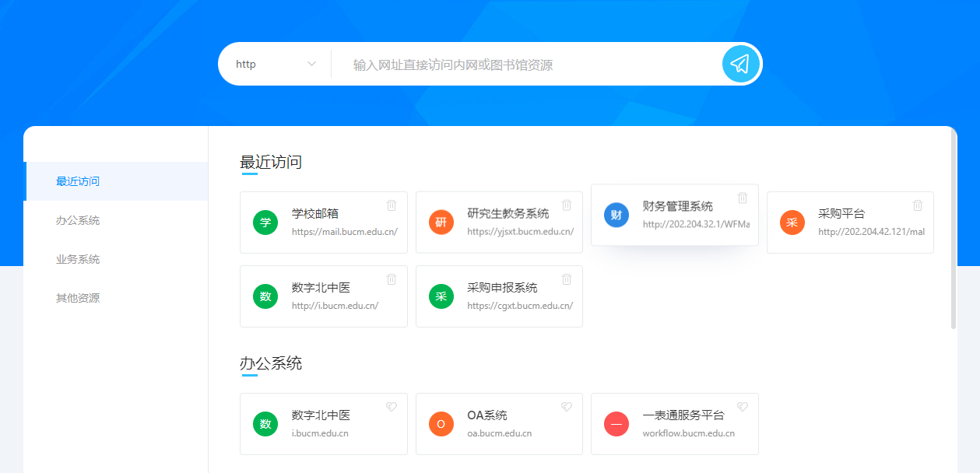The height and width of the screenshot is (473, 980).
Task: Click the vertical scrollbar on right
Action: pos(954,233)
